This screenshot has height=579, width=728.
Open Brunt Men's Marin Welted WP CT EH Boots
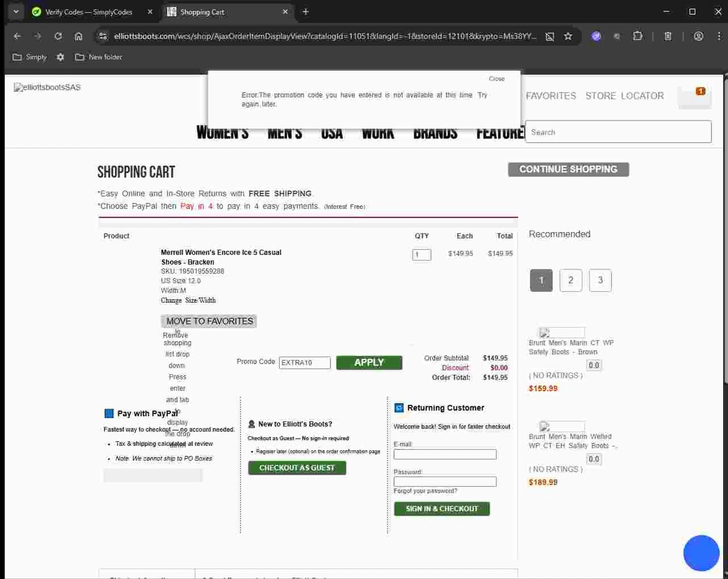click(x=573, y=441)
